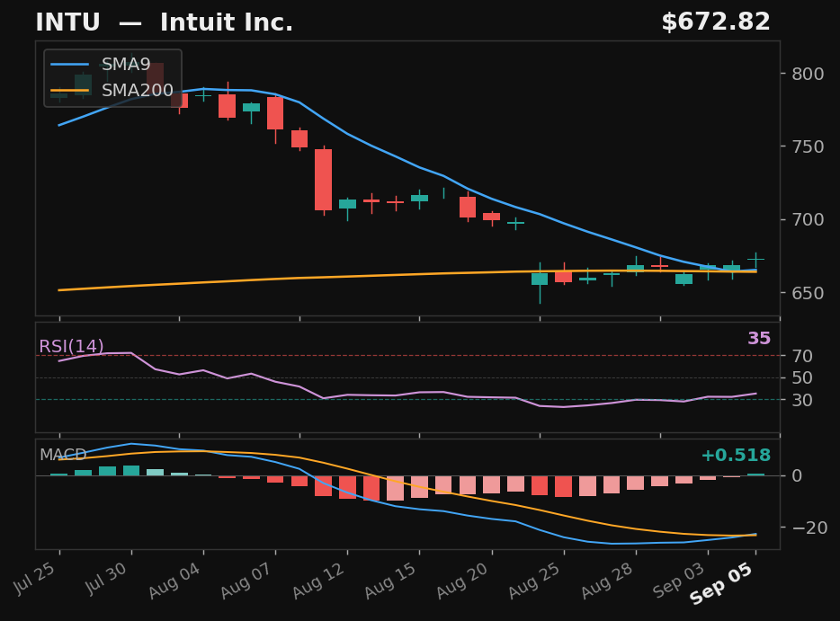Click the large red candle at Aug 11

click(x=324, y=180)
